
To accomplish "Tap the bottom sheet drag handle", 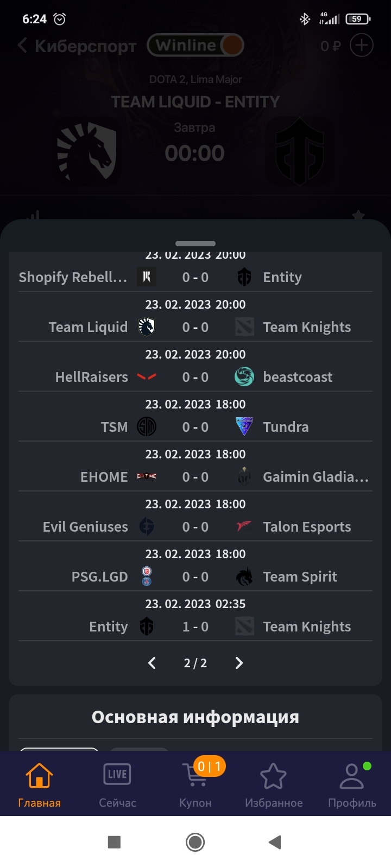I will [x=195, y=244].
